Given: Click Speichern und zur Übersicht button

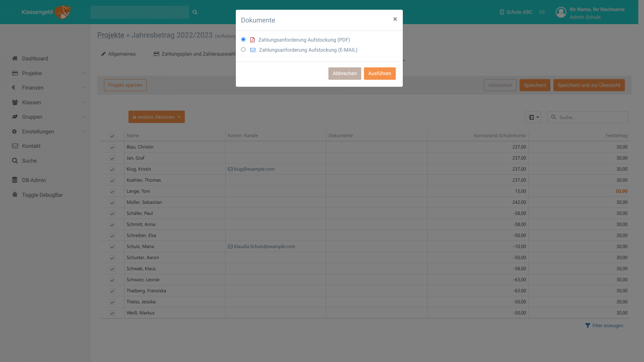Looking at the screenshot, I should [x=589, y=85].
